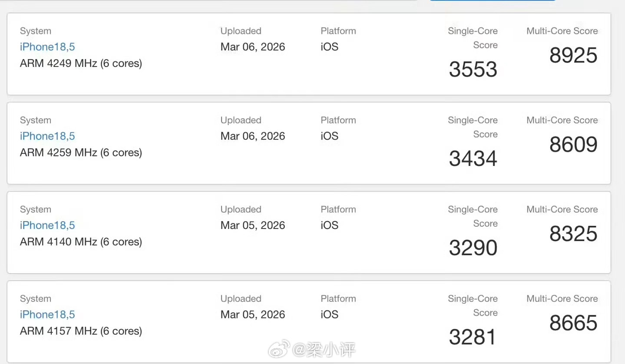Click Mar 06, 2026 date in first result
This screenshot has height=364, width=625.
[x=253, y=47]
